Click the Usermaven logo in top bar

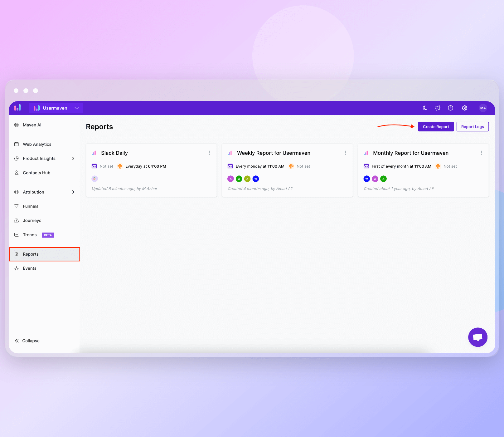[x=17, y=108]
